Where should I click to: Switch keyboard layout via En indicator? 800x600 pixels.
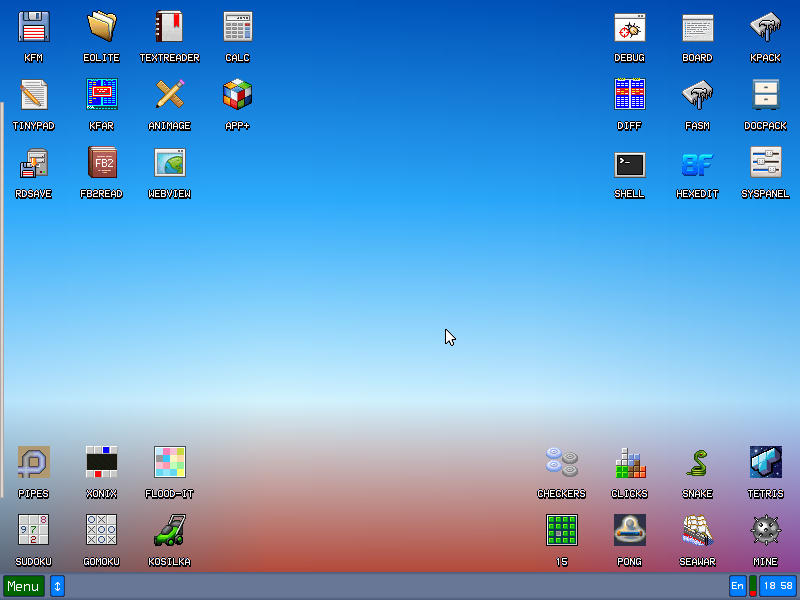[738, 586]
